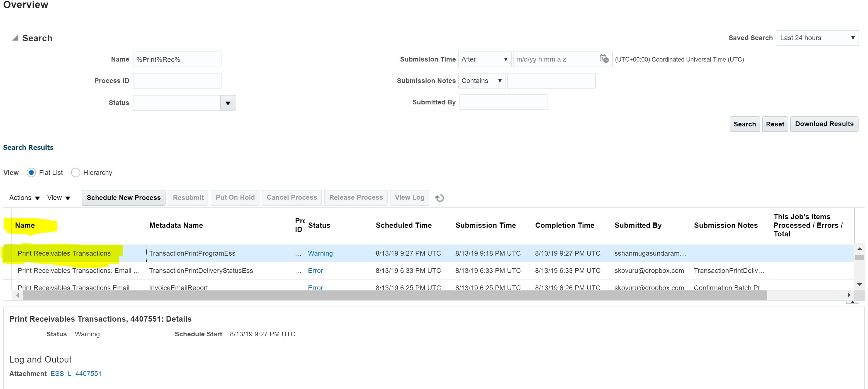Viewport: 868px width, 389px height.
Task: Open the Submission Notes Contains dropdown
Action: 482,81
